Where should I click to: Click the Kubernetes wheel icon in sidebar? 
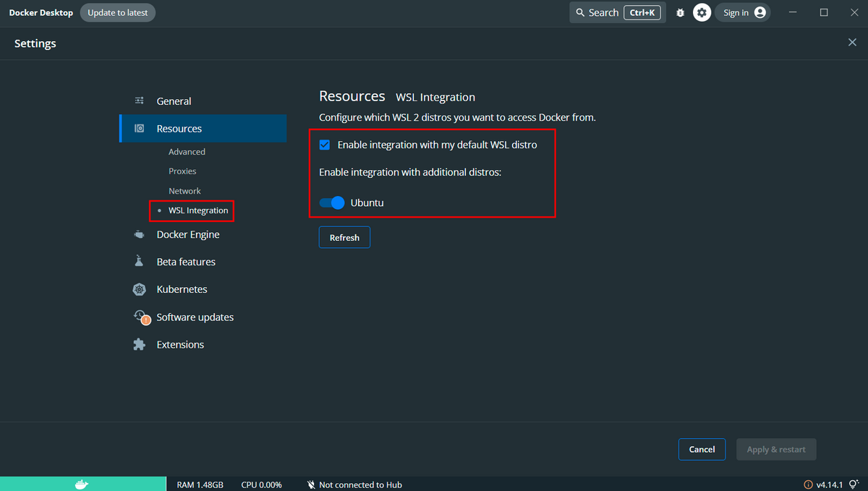point(139,289)
